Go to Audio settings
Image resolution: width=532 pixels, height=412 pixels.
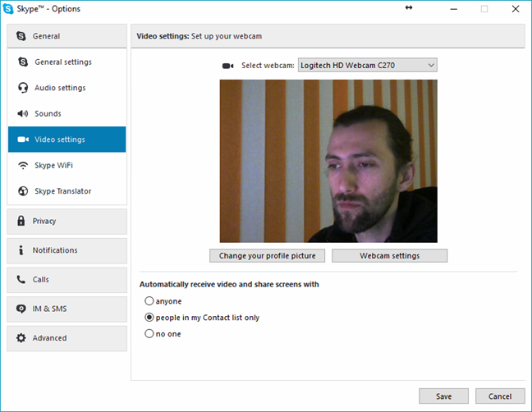click(x=66, y=88)
